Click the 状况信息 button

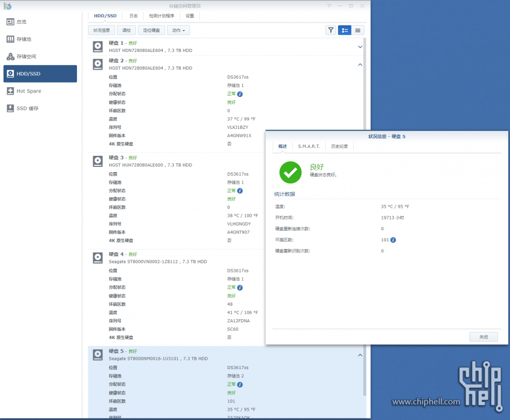pyautogui.click(x=101, y=30)
